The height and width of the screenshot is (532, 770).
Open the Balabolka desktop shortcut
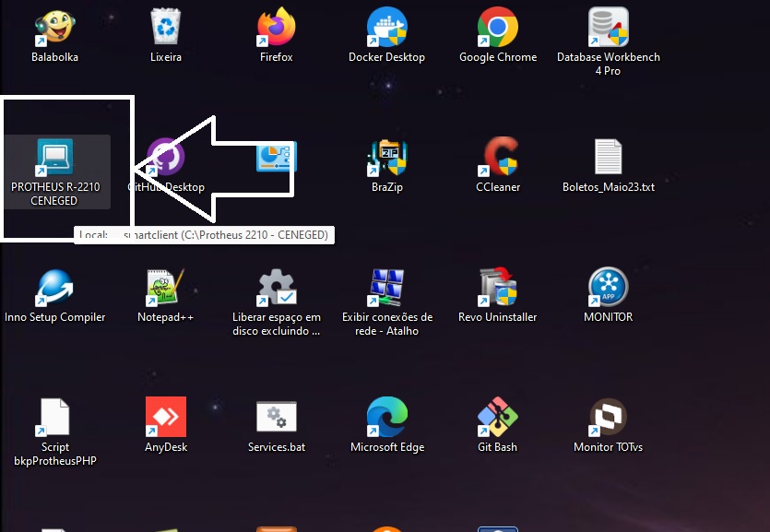[x=54, y=28]
